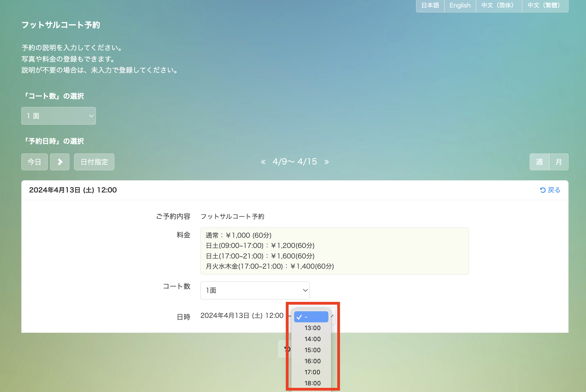
Task: Pick 16:00 from time list
Action: (312, 361)
